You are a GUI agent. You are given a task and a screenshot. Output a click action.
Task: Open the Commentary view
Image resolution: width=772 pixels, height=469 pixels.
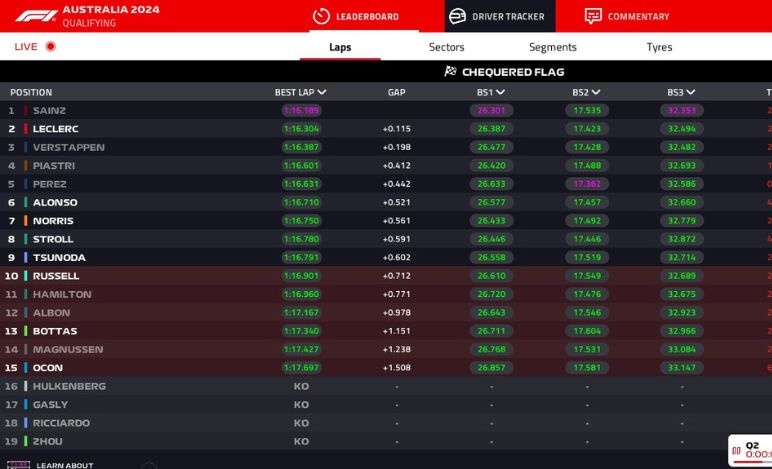[x=638, y=16]
